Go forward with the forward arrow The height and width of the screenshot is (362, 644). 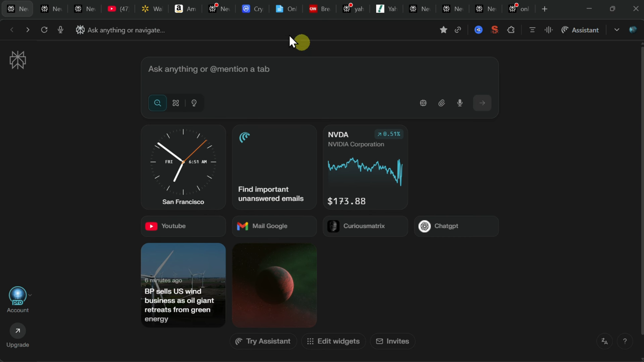(x=28, y=30)
